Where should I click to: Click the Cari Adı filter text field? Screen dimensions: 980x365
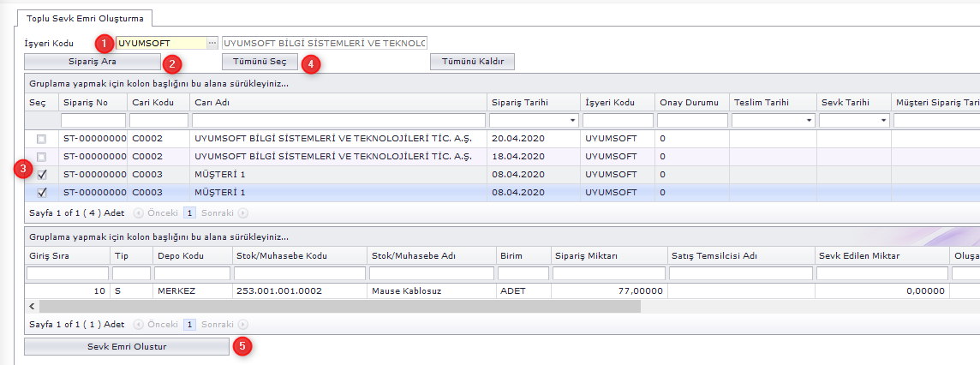point(338,121)
